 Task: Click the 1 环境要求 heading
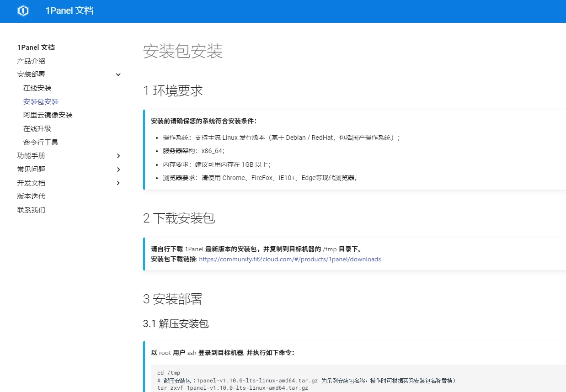point(173,91)
